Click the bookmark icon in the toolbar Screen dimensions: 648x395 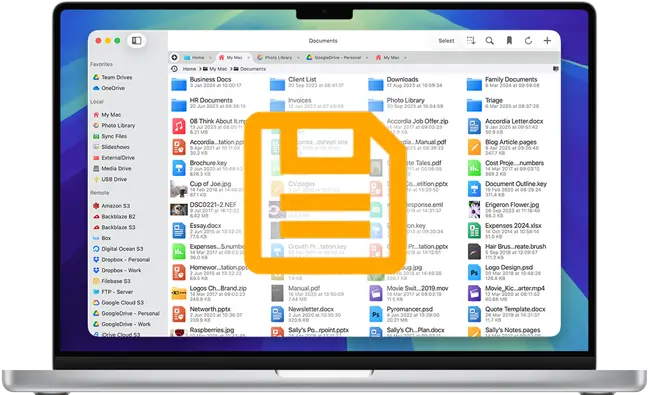(509, 40)
